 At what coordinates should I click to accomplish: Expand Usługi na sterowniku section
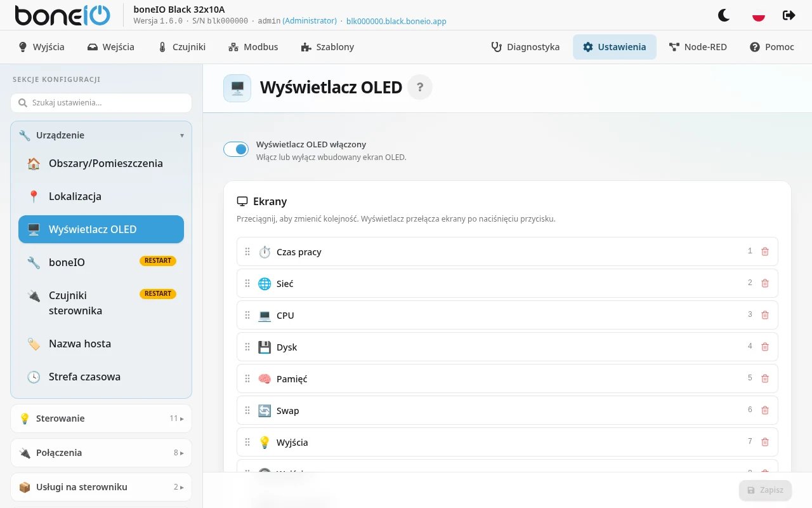point(101,487)
